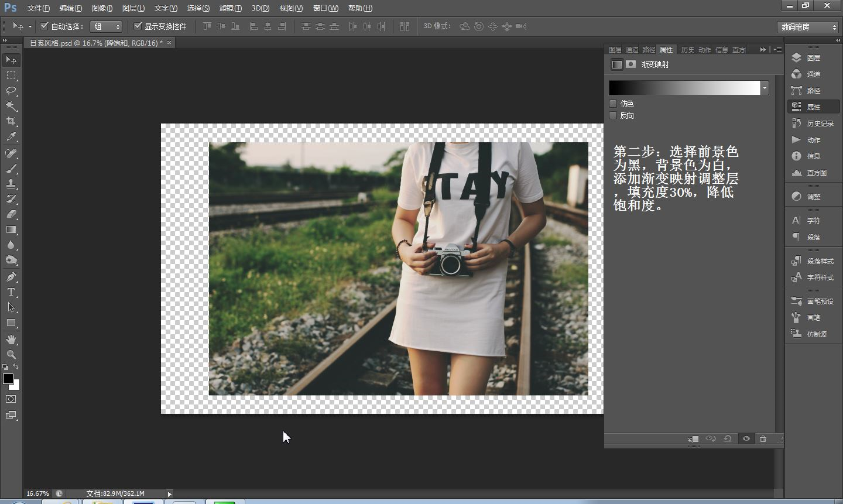
Task: Expand the toolbox double arrow
Action: (5, 40)
